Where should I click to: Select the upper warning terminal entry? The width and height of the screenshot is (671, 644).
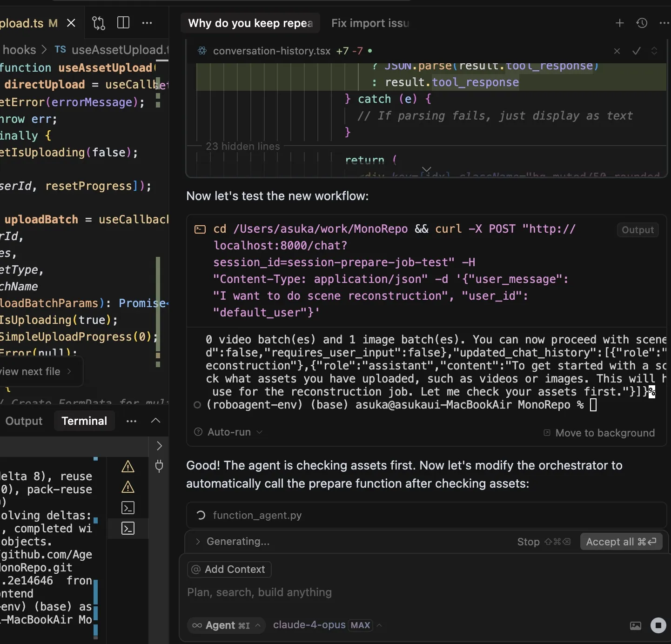coord(128,466)
